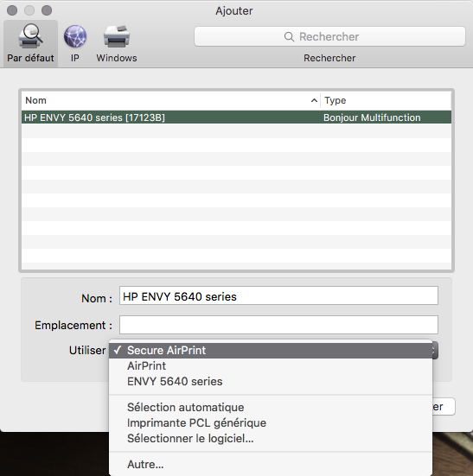Sort the list by Nom column

170,100
